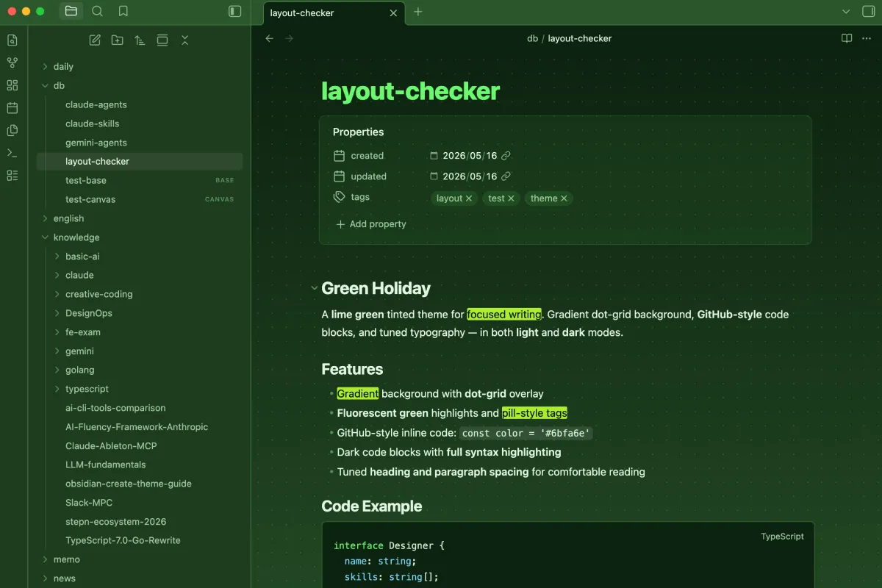This screenshot has width=882, height=588.
Task: Create a new note icon
Action: pos(95,40)
